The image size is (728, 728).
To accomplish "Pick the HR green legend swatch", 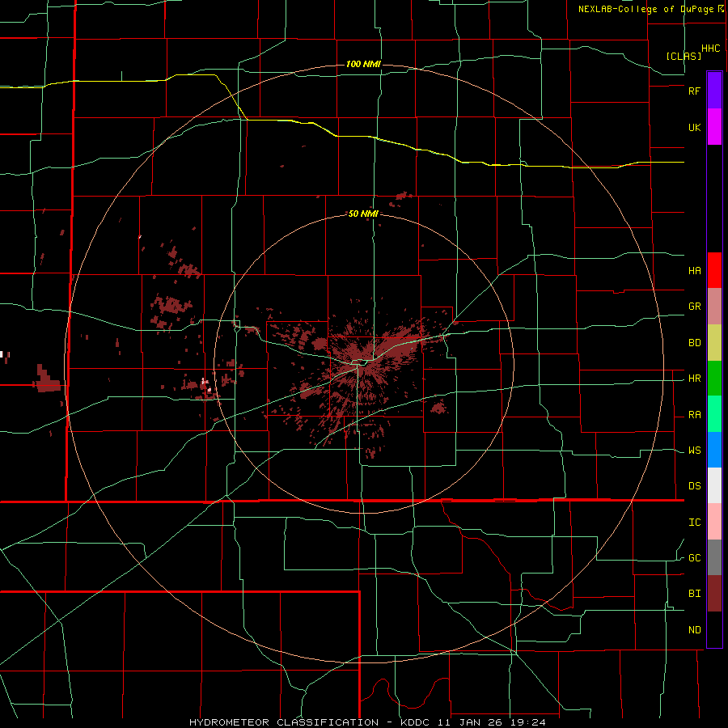I will pos(714,379).
